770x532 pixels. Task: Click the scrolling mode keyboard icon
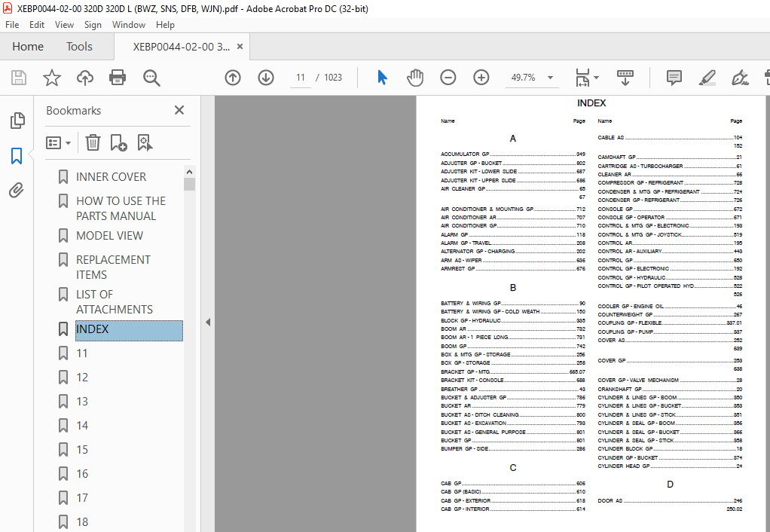(625, 78)
